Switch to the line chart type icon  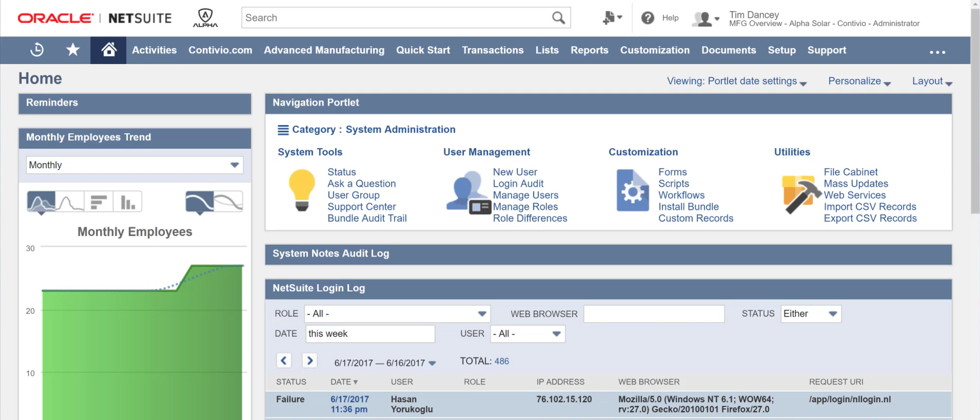click(x=70, y=201)
